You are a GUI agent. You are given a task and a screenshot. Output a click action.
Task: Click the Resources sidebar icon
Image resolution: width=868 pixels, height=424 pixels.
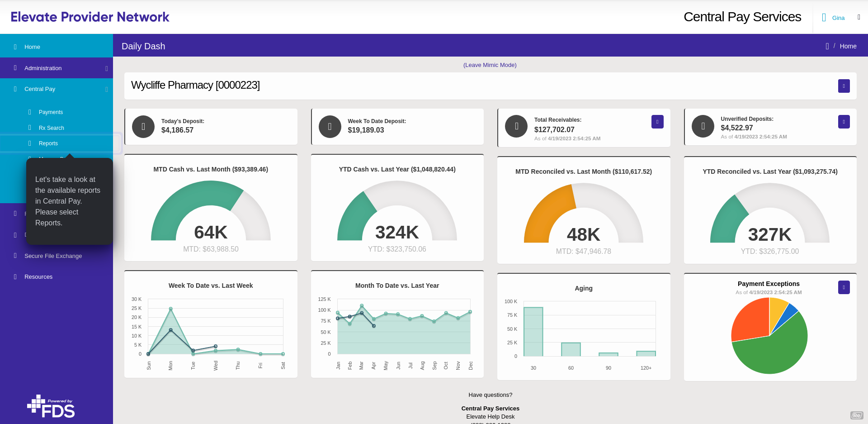click(15, 276)
